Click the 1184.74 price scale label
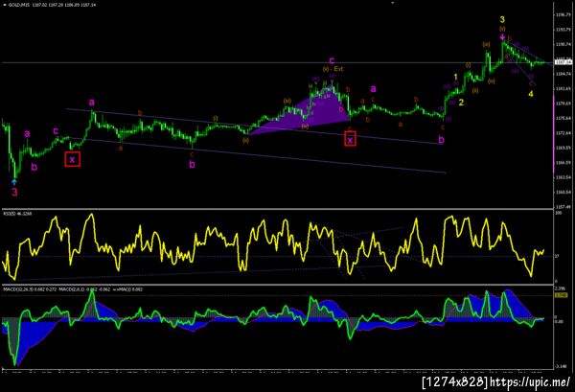575x392 pixels. [563, 74]
